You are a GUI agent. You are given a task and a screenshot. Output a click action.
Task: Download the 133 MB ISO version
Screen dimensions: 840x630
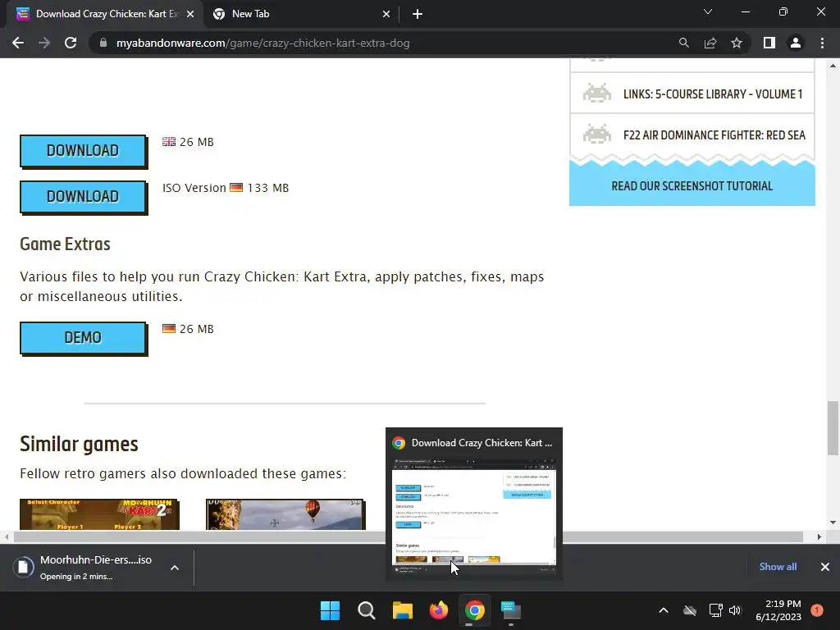[83, 197]
